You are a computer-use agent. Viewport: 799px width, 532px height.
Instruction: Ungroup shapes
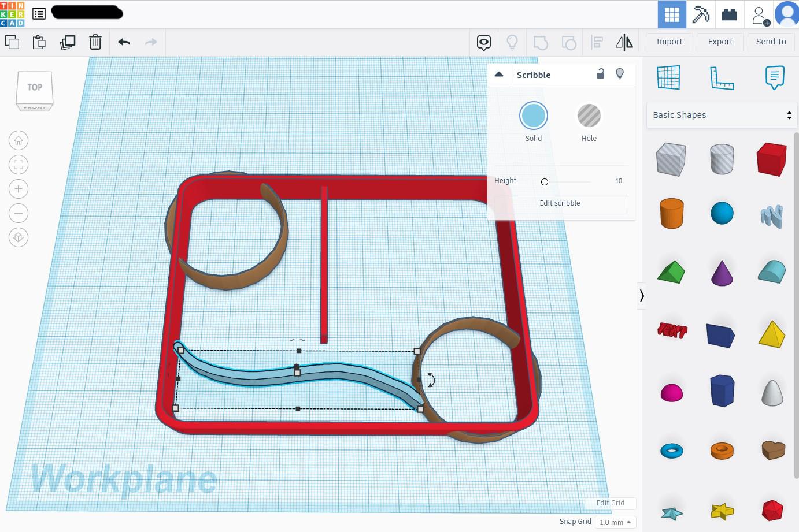569,42
